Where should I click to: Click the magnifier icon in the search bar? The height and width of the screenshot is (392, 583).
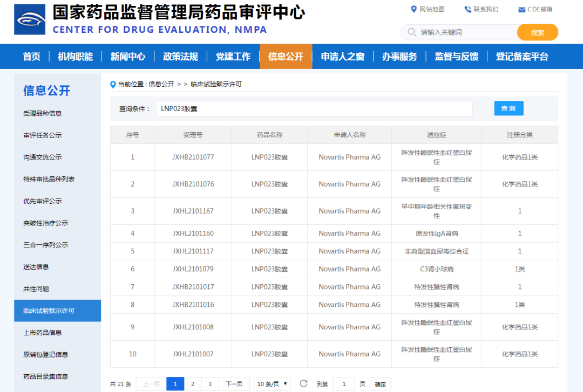coord(410,32)
